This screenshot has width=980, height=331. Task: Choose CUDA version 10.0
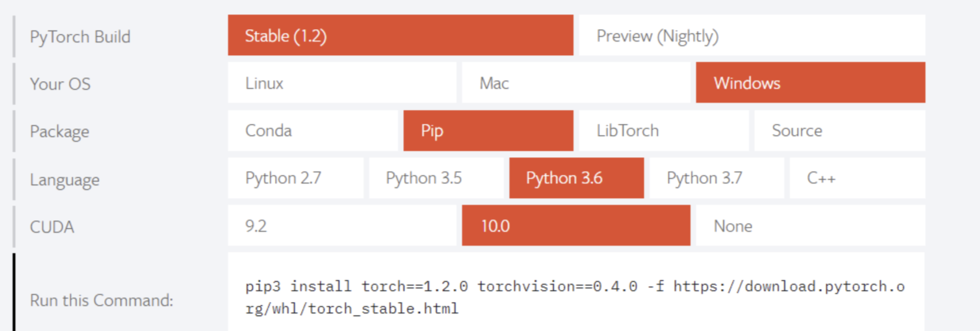click(x=576, y=226)
